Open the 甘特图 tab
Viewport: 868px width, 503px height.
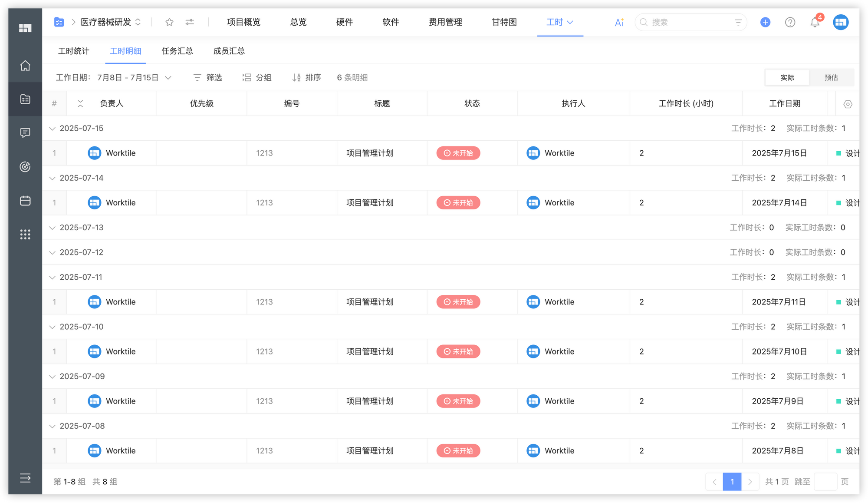pos(504,22)
